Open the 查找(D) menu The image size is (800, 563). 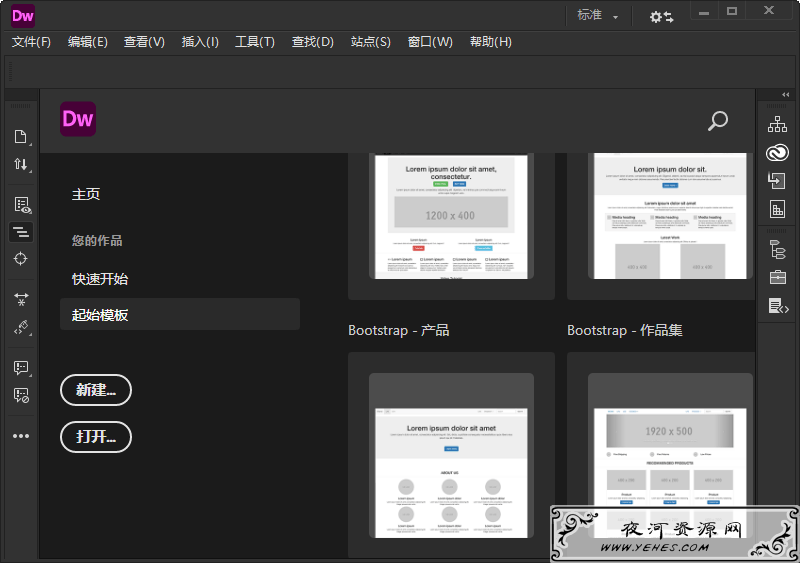[x=312, y=42]
